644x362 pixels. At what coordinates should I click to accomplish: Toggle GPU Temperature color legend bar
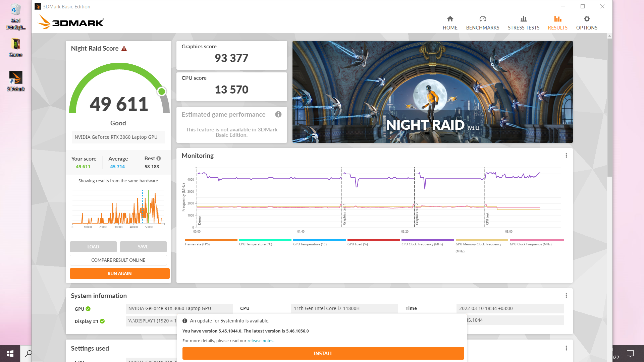tap(319, 240)
